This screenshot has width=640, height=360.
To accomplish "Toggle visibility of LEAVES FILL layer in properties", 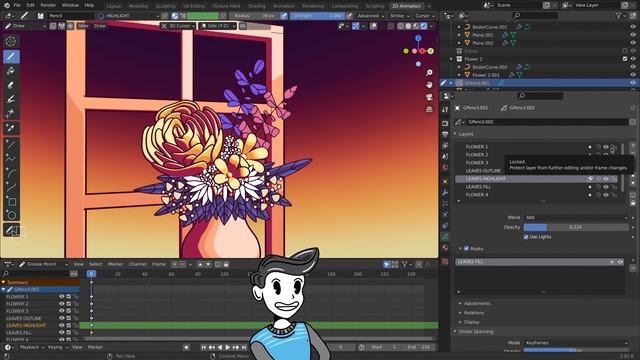I will click(x=606, y=187).
